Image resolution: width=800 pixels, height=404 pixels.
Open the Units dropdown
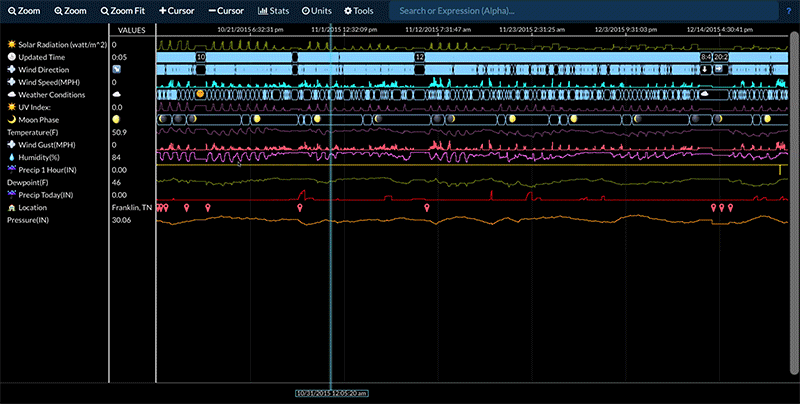point(317,10)
